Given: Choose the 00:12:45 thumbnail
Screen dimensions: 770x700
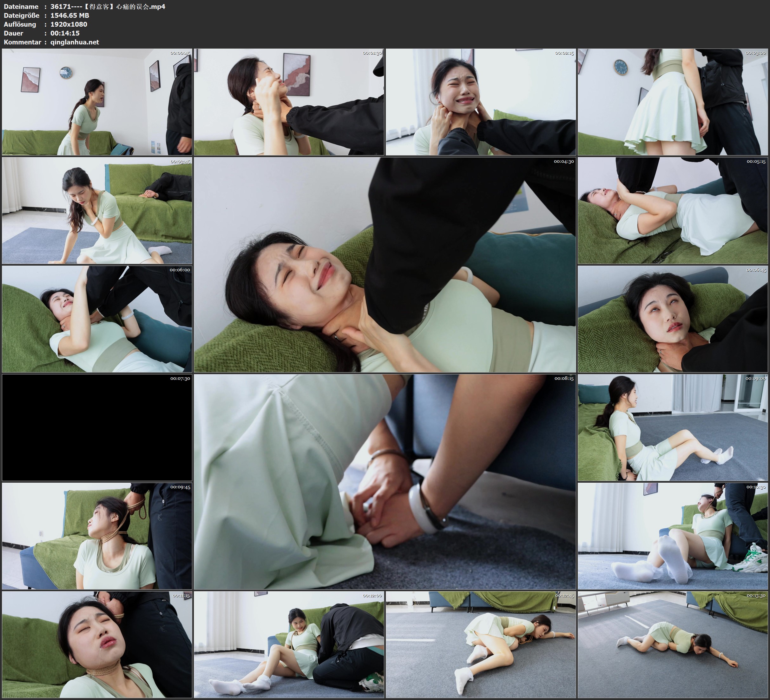Looking at the screenshot, I should [480, 644].
